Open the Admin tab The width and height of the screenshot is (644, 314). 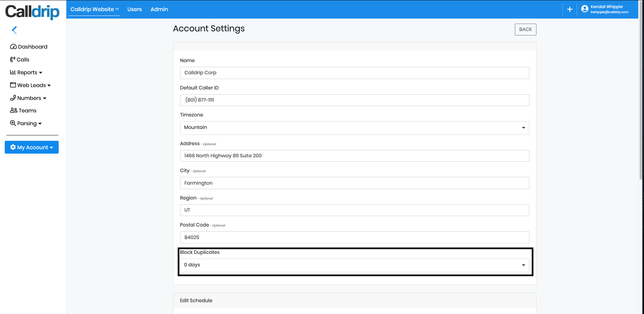[x=159, y=9]
